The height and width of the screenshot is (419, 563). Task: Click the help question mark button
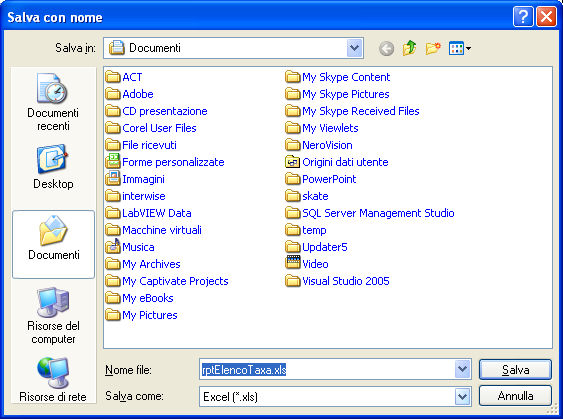tap(523, 17)
